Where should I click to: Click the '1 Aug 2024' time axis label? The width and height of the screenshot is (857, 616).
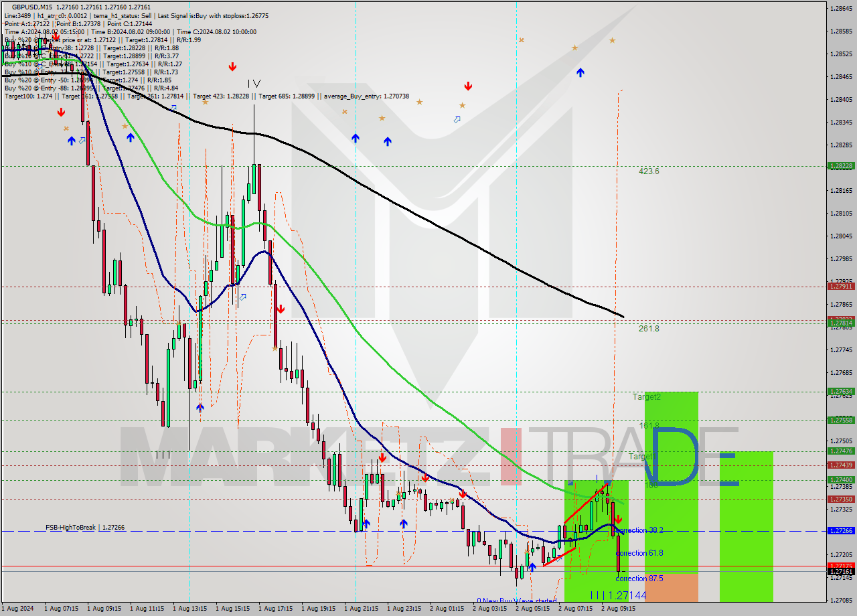pos(16,609)
